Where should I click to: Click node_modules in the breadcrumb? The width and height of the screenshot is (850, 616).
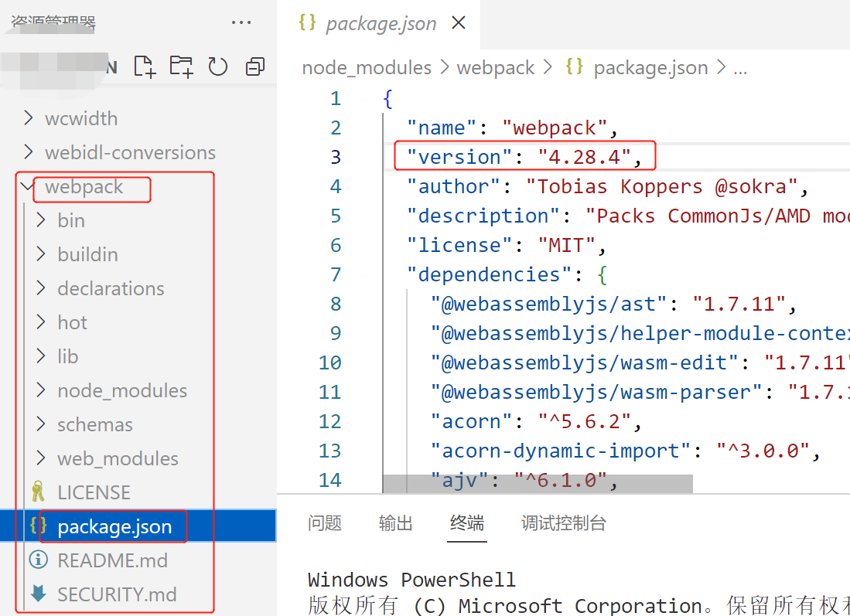point(367,68)
